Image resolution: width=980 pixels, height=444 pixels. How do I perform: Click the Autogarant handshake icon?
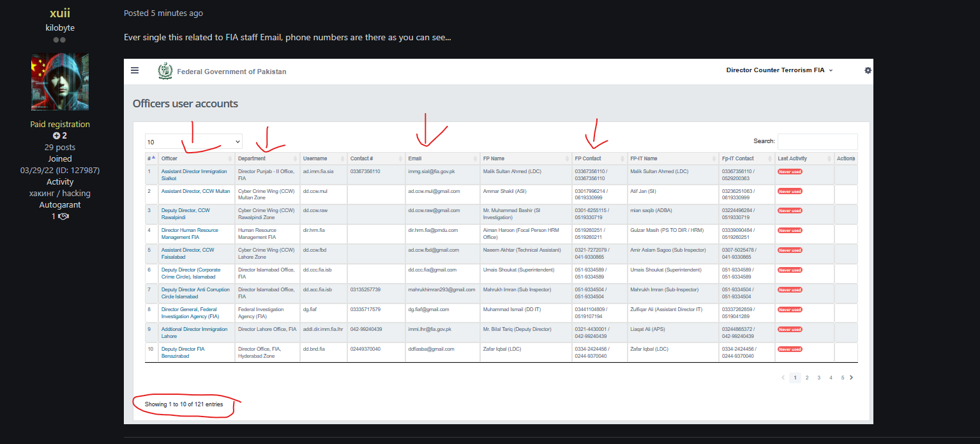click(63, 217)
